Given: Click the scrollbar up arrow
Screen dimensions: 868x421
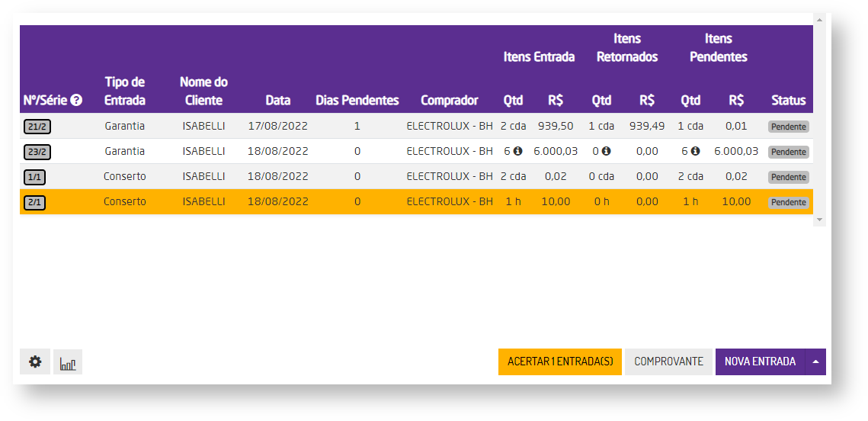Looking at the screenshot, I should click(x=820, y=20).
